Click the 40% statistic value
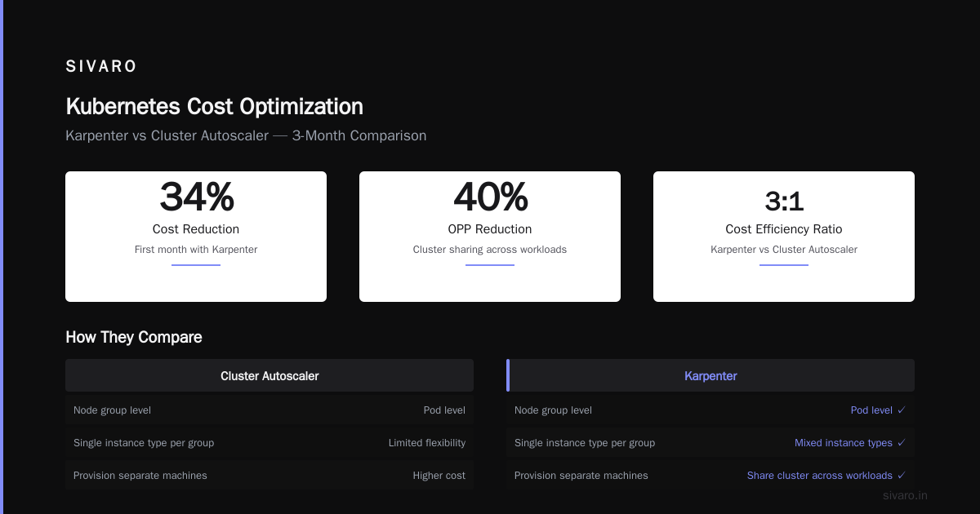 [x=490, y=197]
